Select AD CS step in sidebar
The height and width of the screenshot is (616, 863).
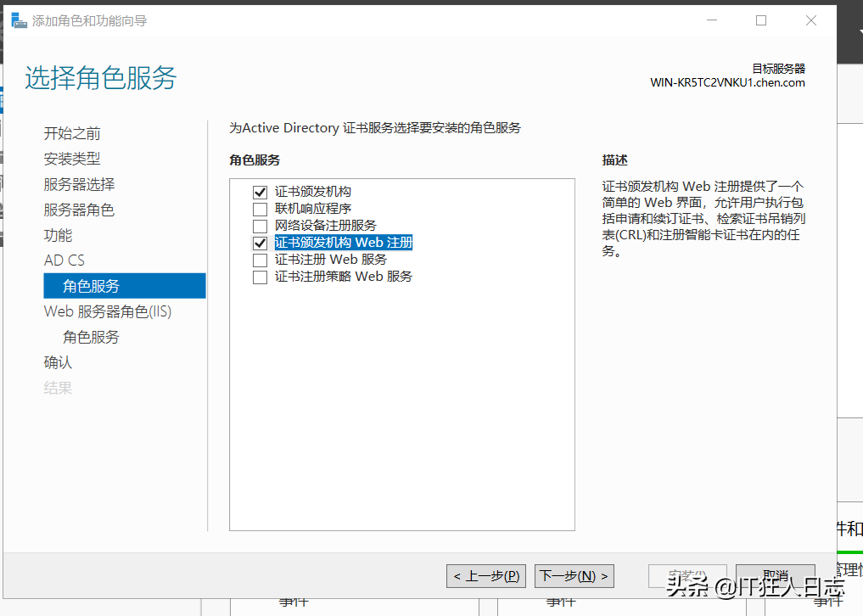click(64, 260)
